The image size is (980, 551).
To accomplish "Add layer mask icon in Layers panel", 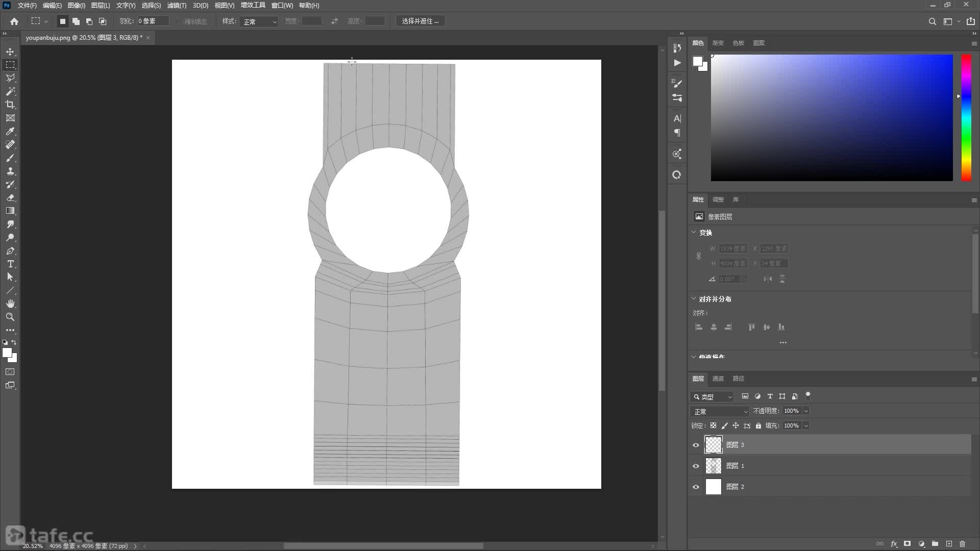I will (908, 544).
